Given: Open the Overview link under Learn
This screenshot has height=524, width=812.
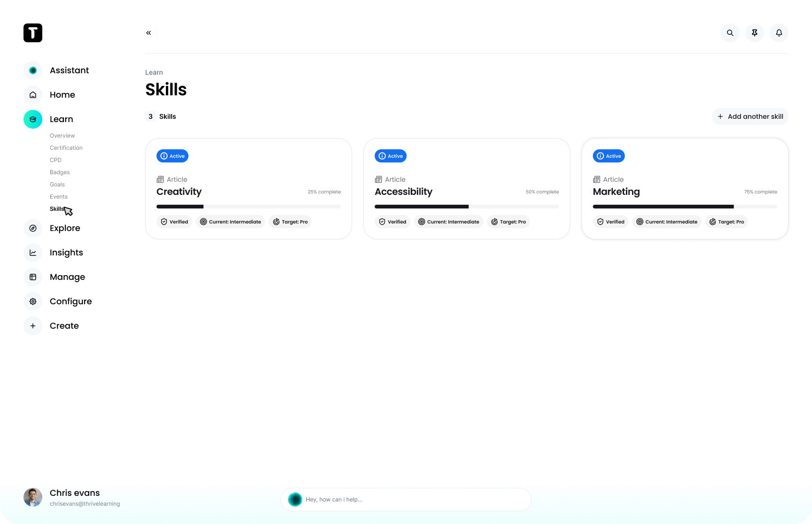Looking at the screenshot, I should pos(62,135).
